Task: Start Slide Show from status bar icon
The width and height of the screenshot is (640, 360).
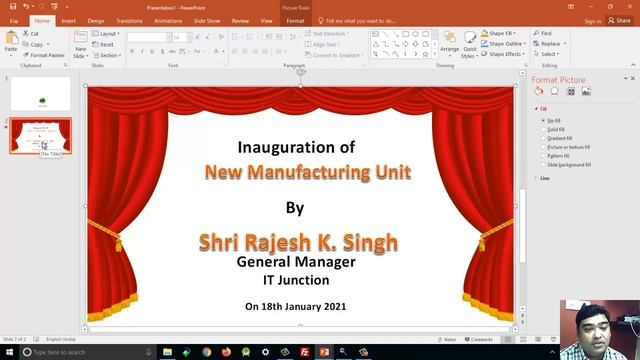Action: point(553,339)
